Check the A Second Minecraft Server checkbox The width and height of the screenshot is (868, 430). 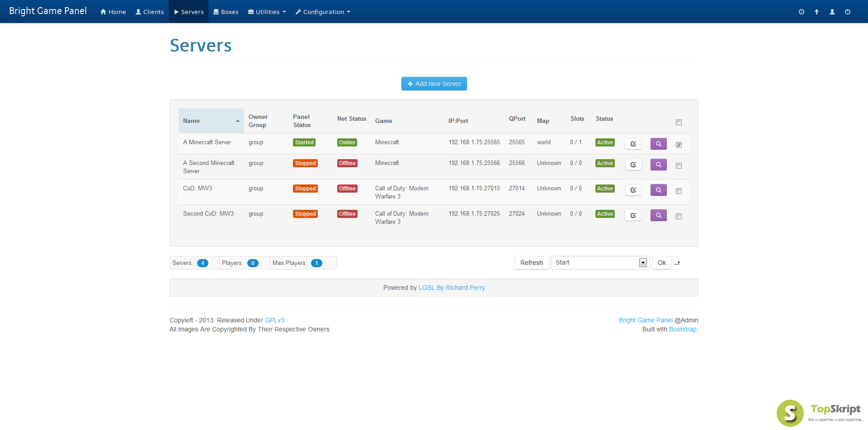click(679, 165)
